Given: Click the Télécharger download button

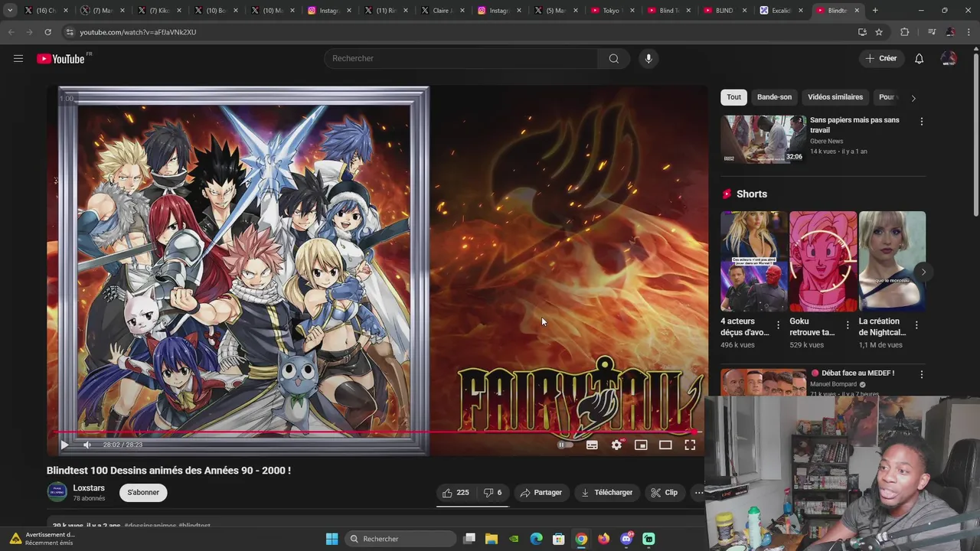Looking at the screenshot, I should [x=606, y=493].
